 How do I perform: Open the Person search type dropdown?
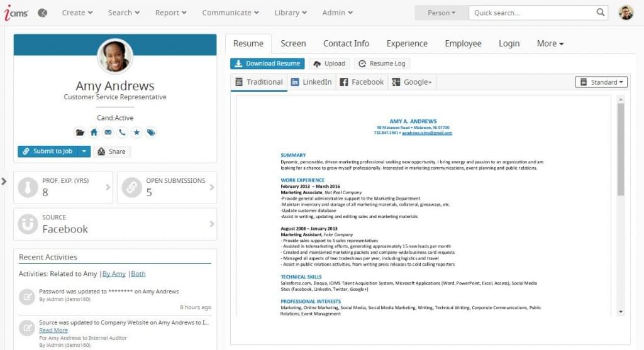(441, 13)
